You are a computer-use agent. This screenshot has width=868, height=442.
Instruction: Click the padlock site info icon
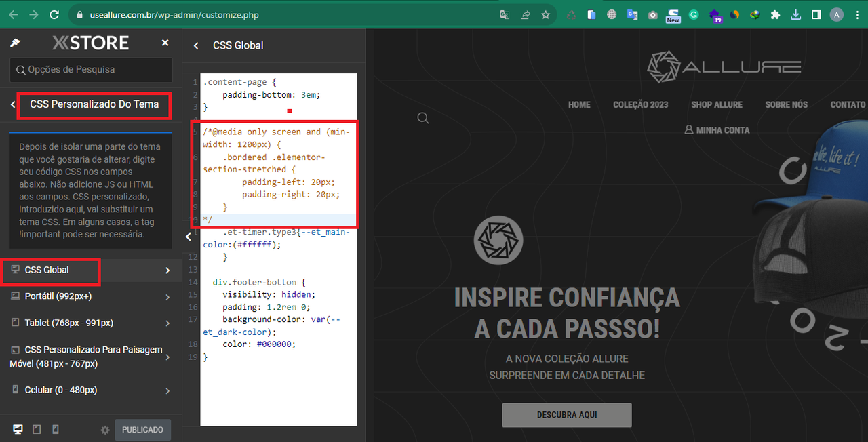pos(80,14)
